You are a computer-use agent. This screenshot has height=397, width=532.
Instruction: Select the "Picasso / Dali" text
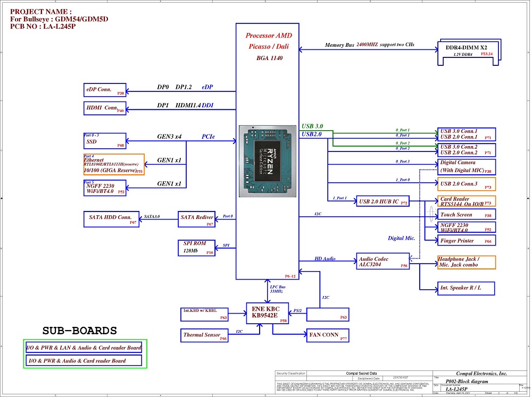(x=269, y=46)
